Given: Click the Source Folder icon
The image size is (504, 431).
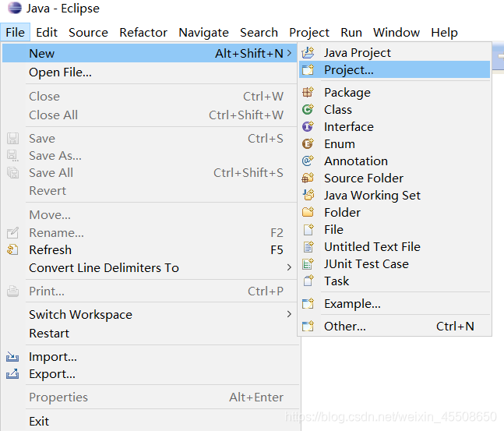Looking at the screenshot, I should (x=308, y=178).
